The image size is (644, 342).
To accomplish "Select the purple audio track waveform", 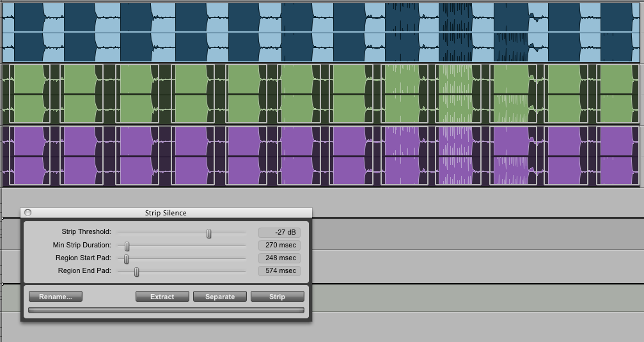I will (x=321, y=156).
